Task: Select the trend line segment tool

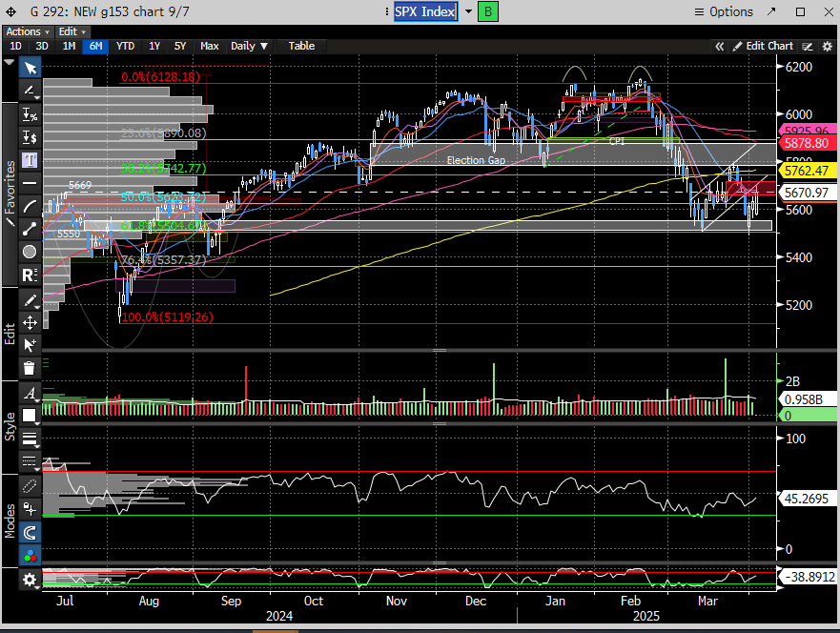Action: [30, 229]
